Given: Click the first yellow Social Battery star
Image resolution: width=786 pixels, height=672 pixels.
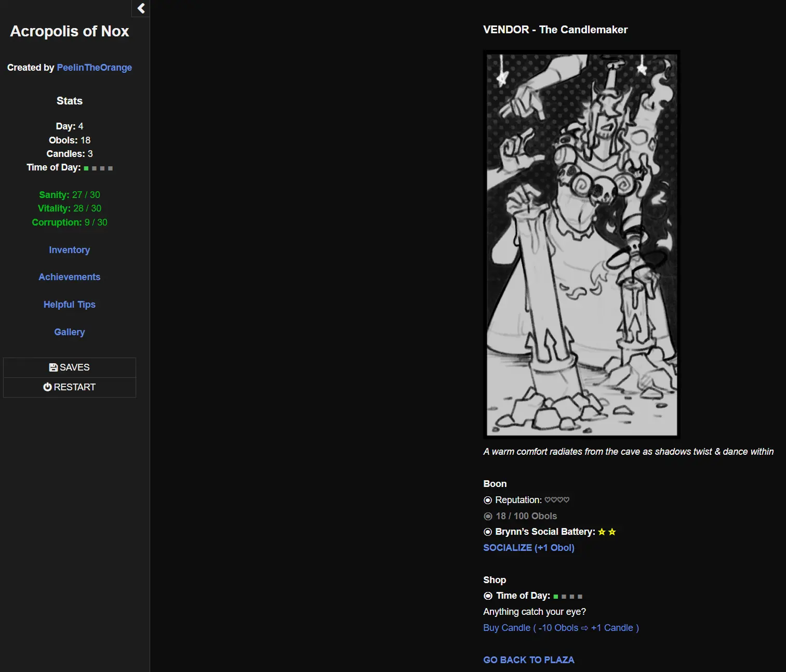Looking at the screenshot, I should [602, 532].
